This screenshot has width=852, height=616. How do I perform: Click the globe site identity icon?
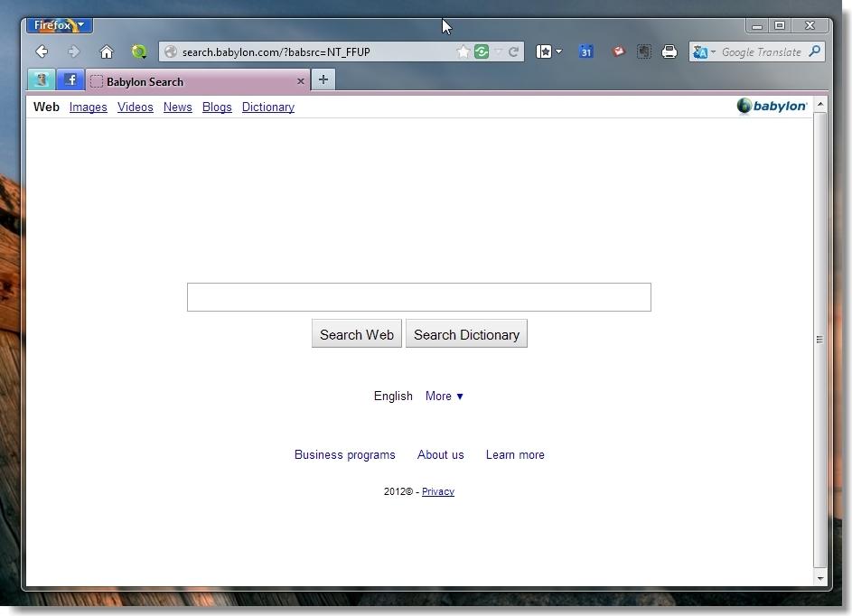coord(171,51)
